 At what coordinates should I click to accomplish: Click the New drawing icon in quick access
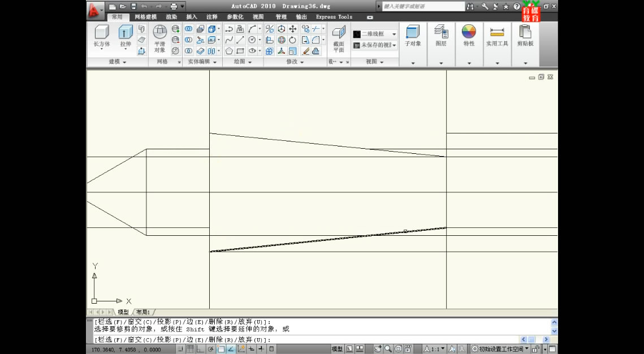112,7
